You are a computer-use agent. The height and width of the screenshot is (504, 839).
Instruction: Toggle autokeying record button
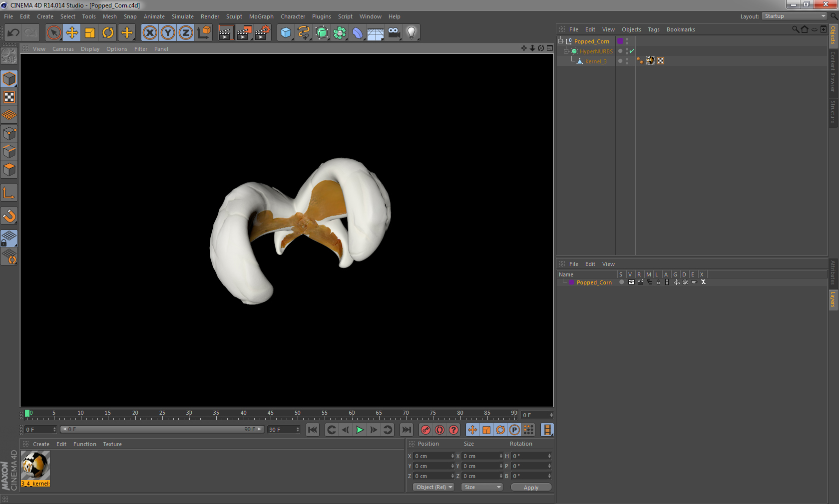439,430
